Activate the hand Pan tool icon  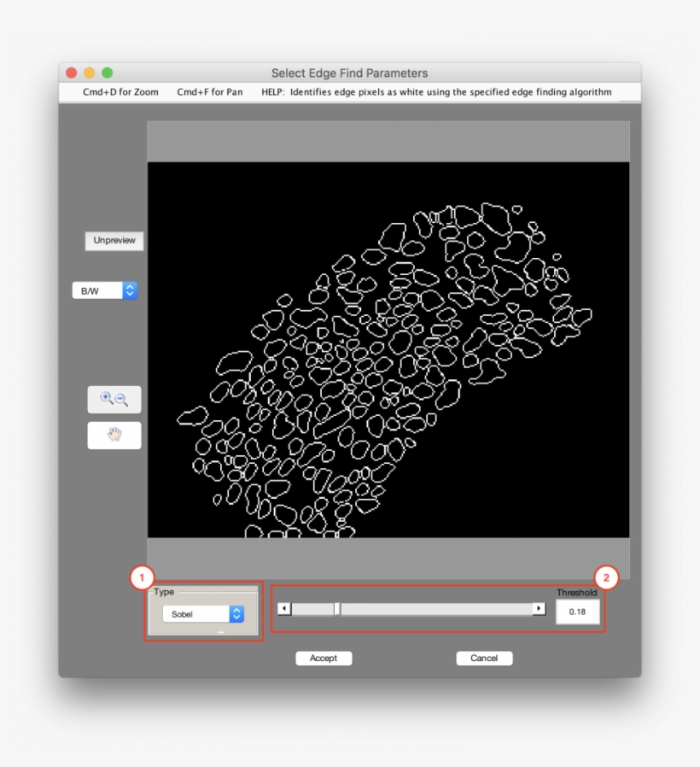pos(113,435)
